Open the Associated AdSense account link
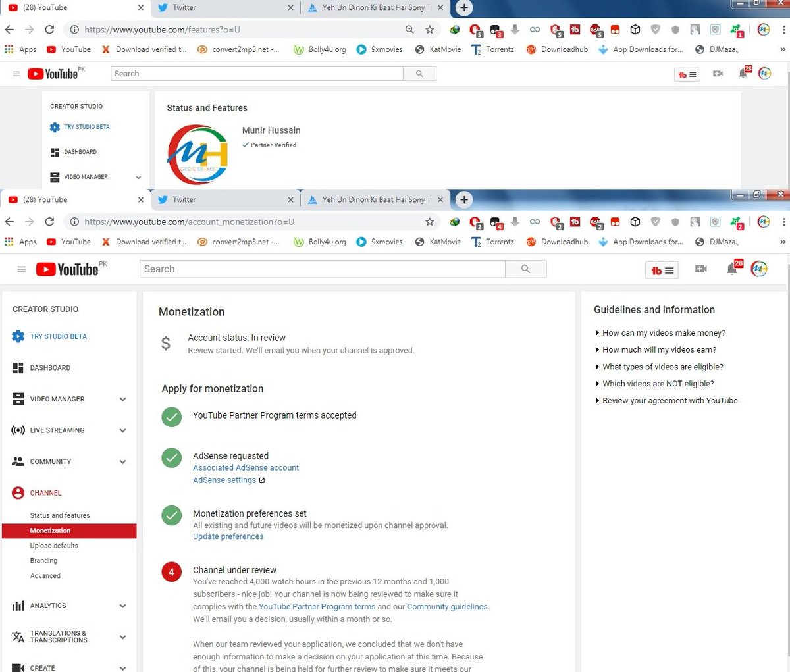Screen dimensions: 790x672 (246, 468)
